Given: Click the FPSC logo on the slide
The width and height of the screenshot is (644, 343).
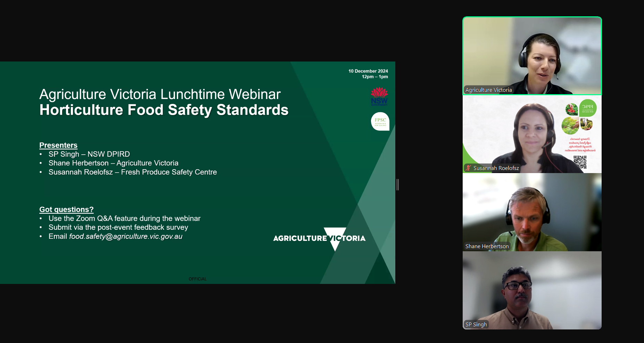Looking at the screenshot, I should tap(380, 121).
